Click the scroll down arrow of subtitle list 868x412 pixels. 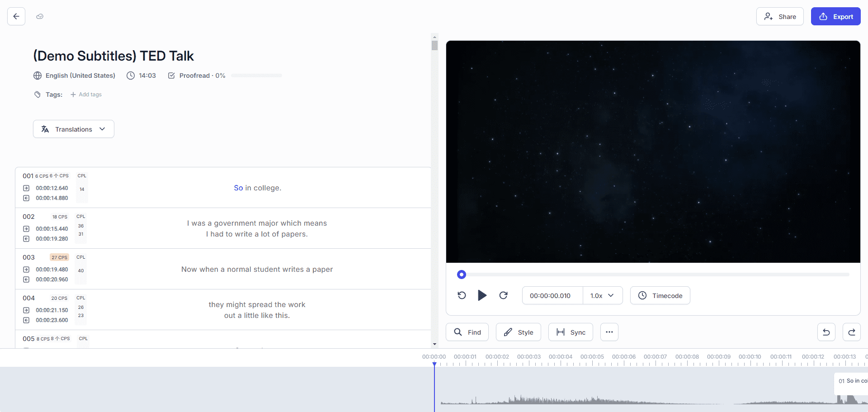click(x=434, y=344)
